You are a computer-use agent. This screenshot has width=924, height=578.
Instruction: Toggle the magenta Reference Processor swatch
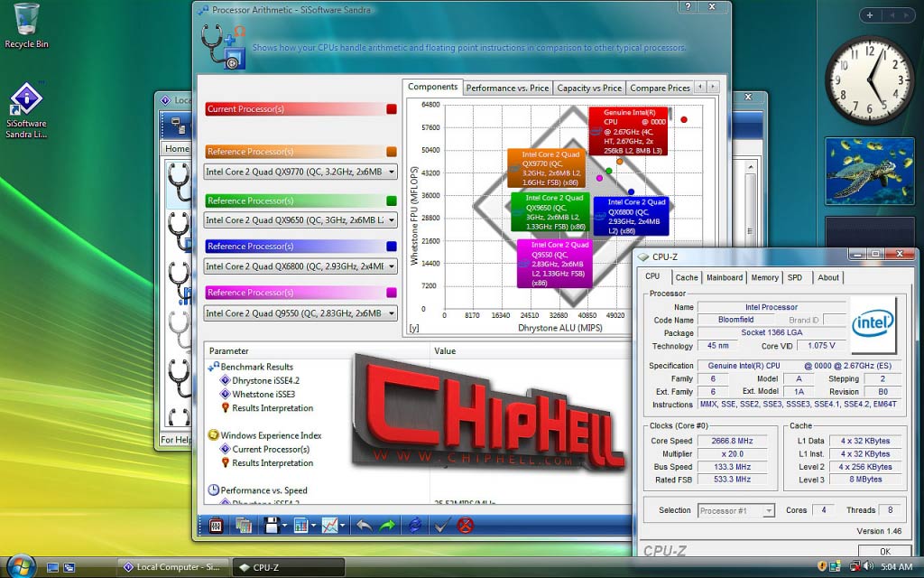(x=392, y=293)
